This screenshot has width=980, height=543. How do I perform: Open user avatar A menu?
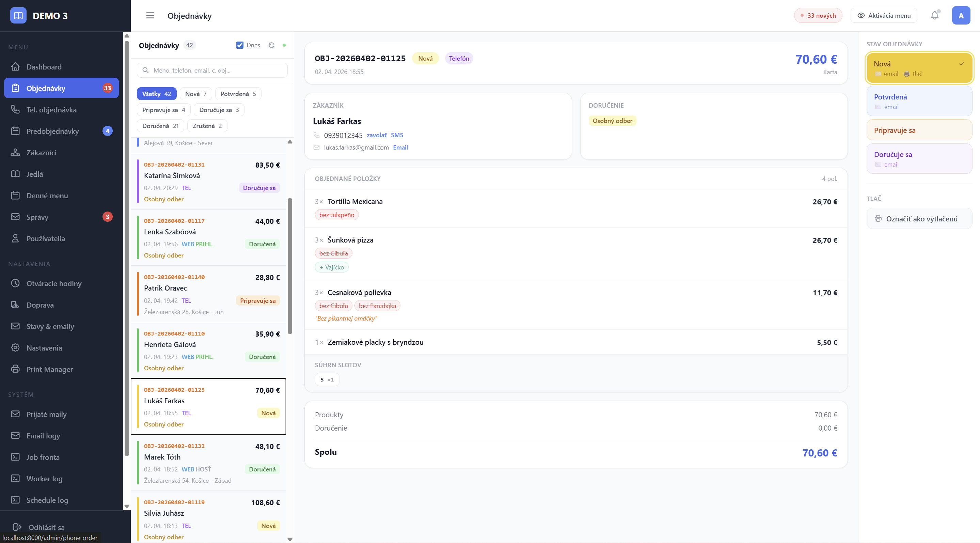point(961,16)
